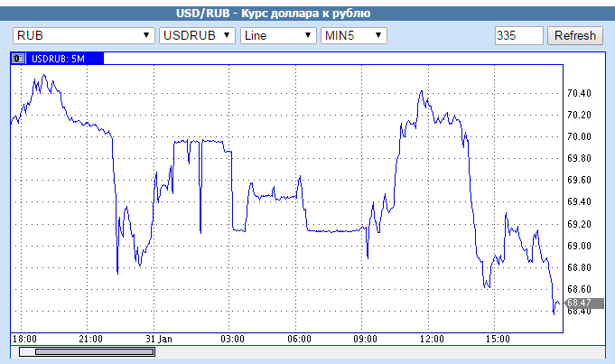Click the 09:00 time axis label

[365, 339]
